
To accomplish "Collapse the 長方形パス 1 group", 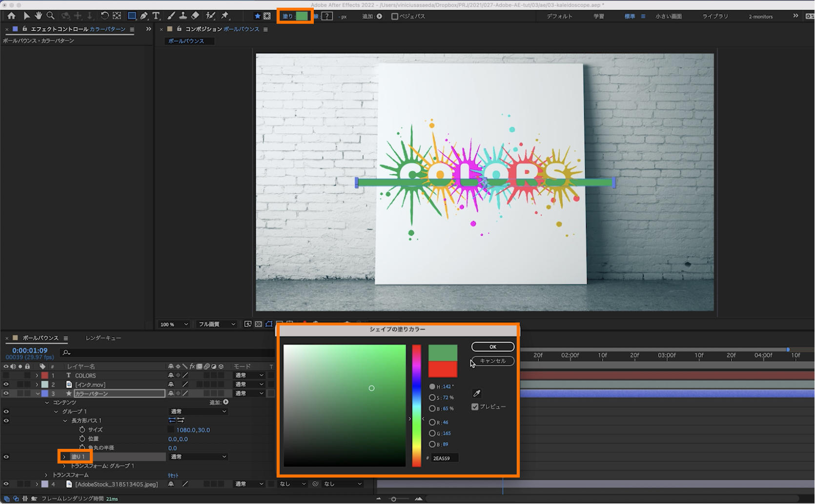I will [x=65, y=421].
